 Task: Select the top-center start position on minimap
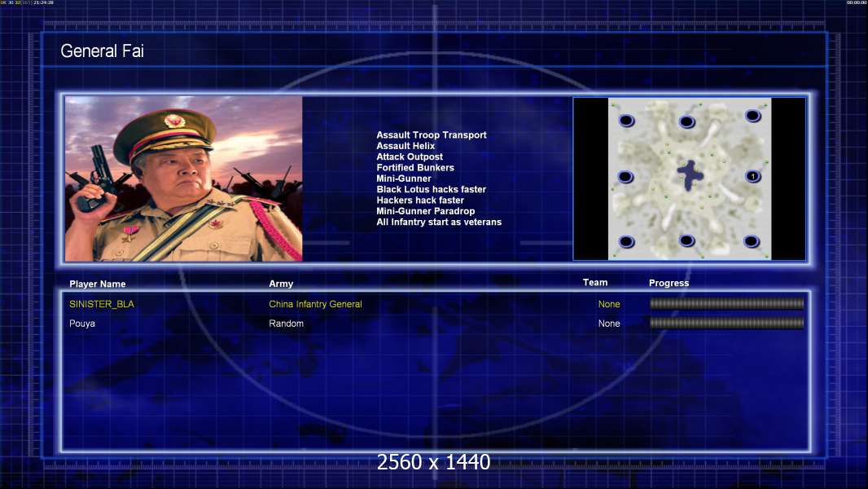coord(686,121)
